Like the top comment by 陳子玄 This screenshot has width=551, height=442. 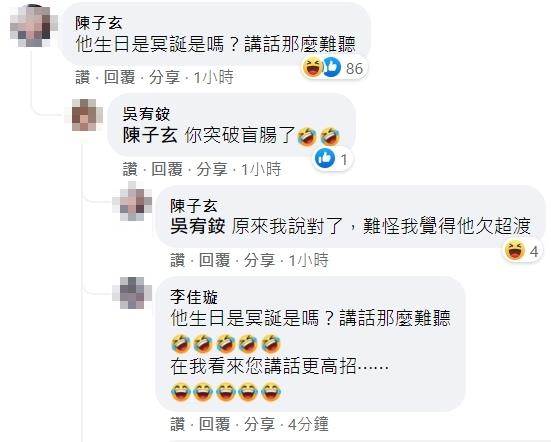coord(83,77)
